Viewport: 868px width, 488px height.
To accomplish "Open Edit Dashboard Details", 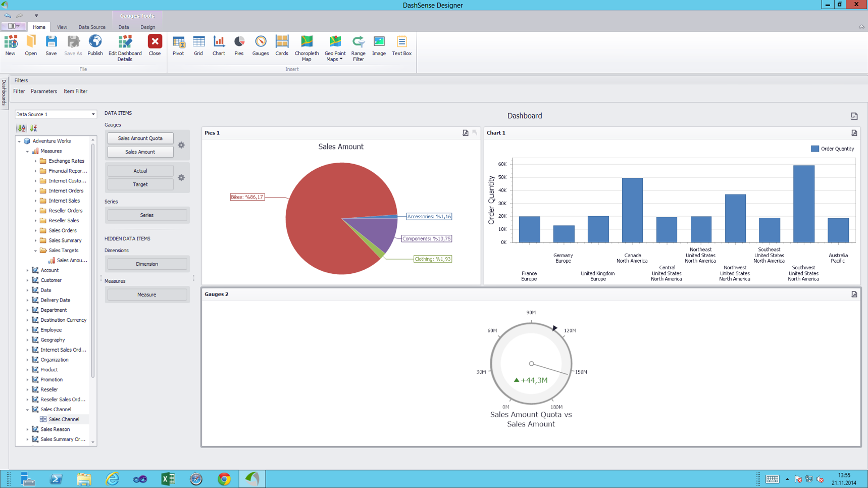I will tap(125, 48).
